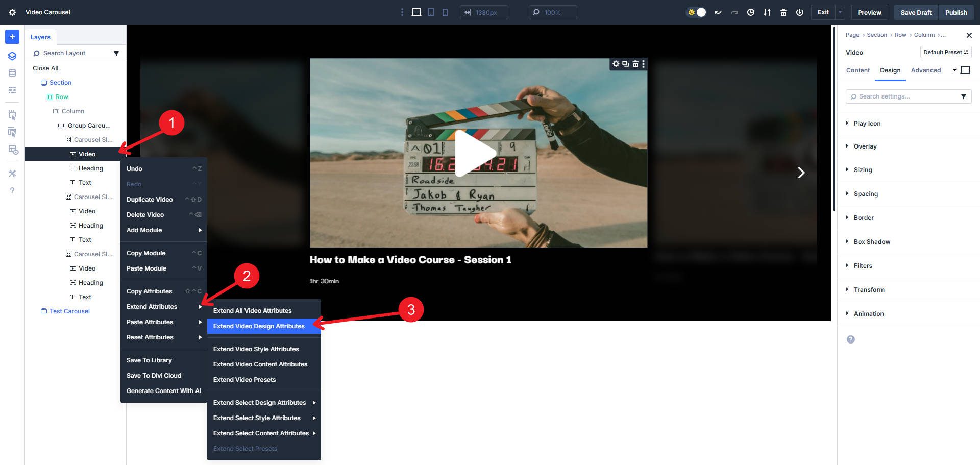Switch to phone preview mode
This screenshot has width=980, height=465.
pos(445,11)
